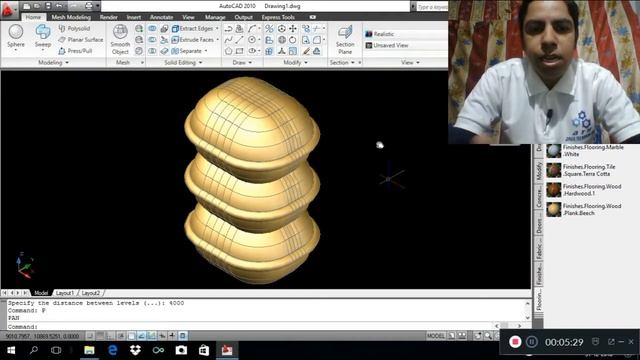Switch to the Mesh Modeling ribbon tab

tap(71, 17)
